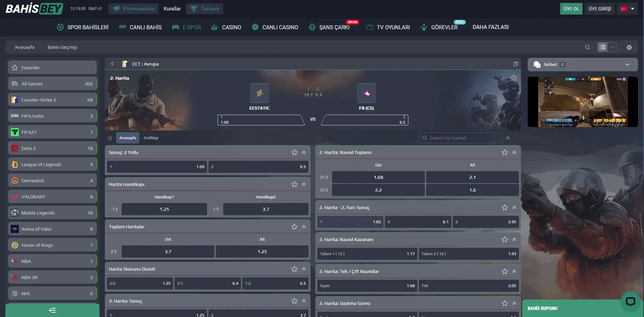Focus the Search by market field

click(460, 138)
